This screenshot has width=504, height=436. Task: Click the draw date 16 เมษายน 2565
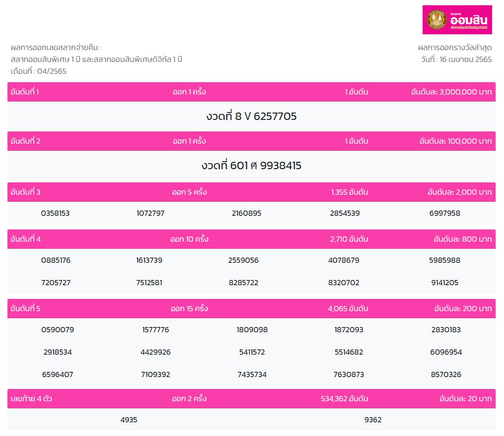[466, 59]
